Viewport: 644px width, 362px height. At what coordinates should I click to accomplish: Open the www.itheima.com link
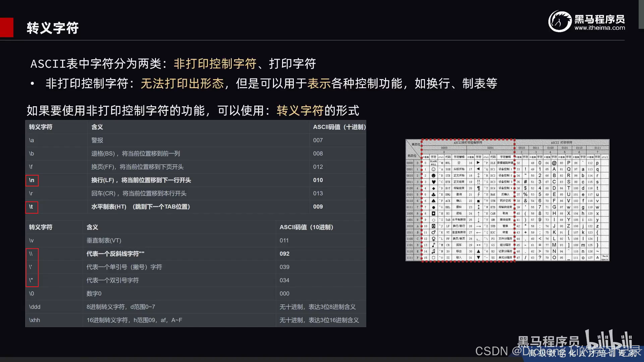tap(599, 28)
